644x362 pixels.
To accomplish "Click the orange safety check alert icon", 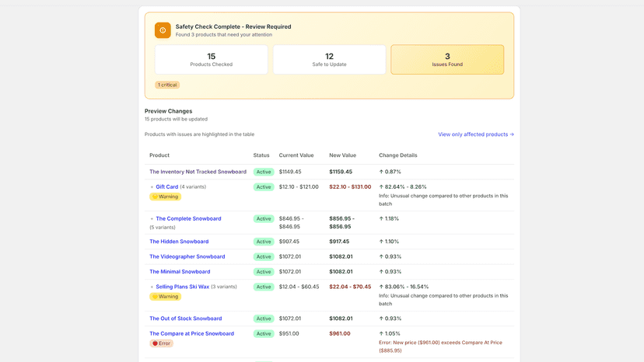I will click(163, 30).
